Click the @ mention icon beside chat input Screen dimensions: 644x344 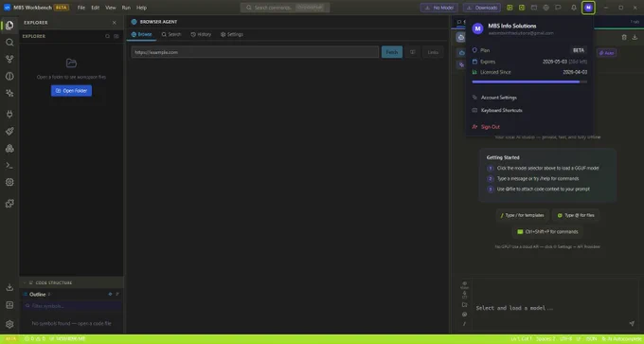point(464,315)
